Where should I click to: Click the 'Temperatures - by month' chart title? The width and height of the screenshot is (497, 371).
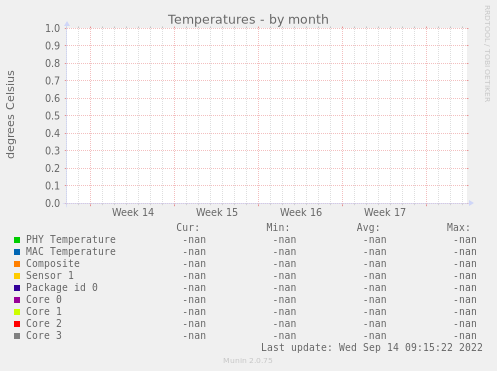[x=248, y=20]
